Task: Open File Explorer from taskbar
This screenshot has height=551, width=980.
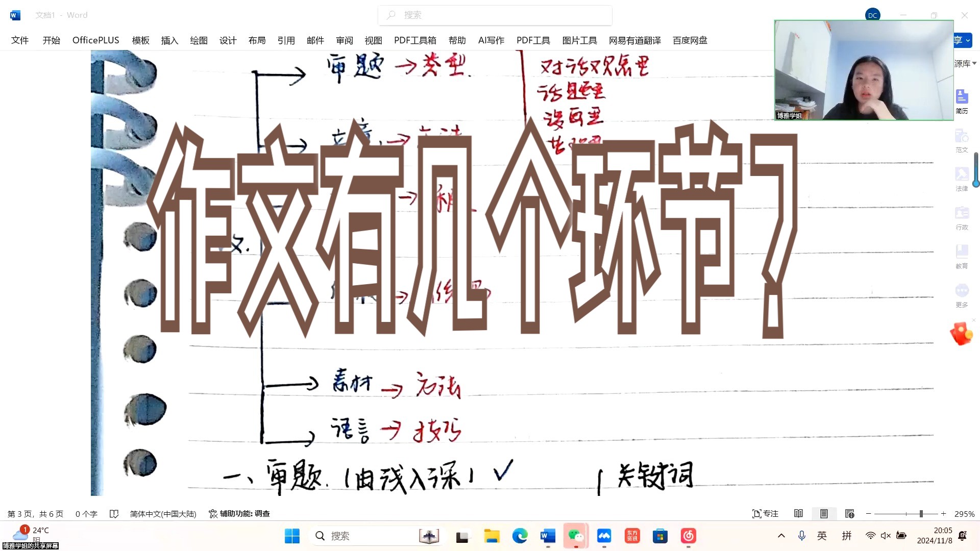Action: 492,536
